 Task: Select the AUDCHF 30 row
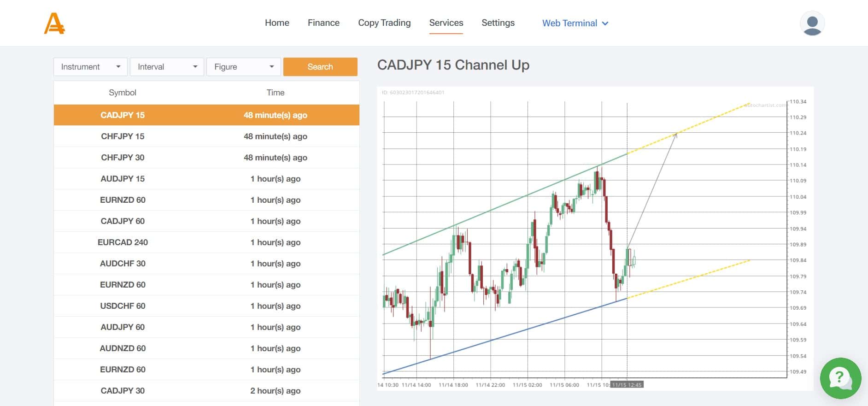click(206, 264)
